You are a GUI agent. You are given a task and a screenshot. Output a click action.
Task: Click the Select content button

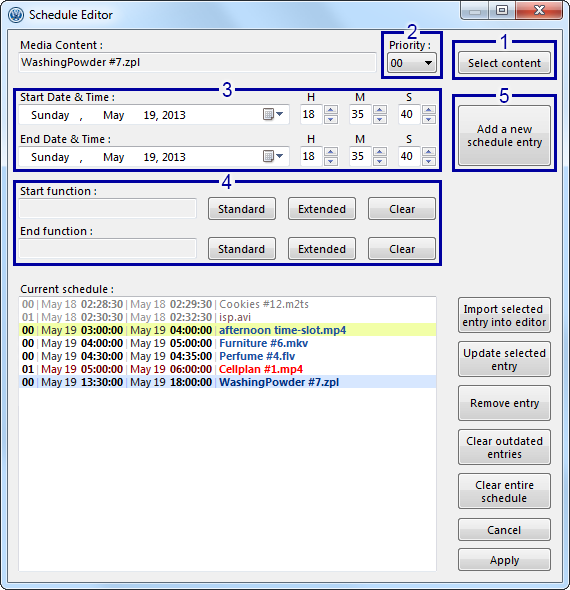504,63
